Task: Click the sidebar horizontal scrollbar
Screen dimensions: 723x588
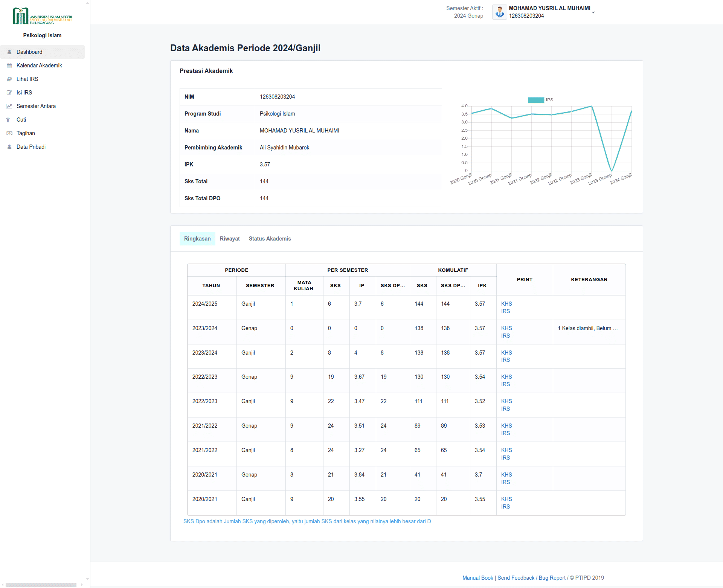Action: pyautogui.click(x=41, y=585)
